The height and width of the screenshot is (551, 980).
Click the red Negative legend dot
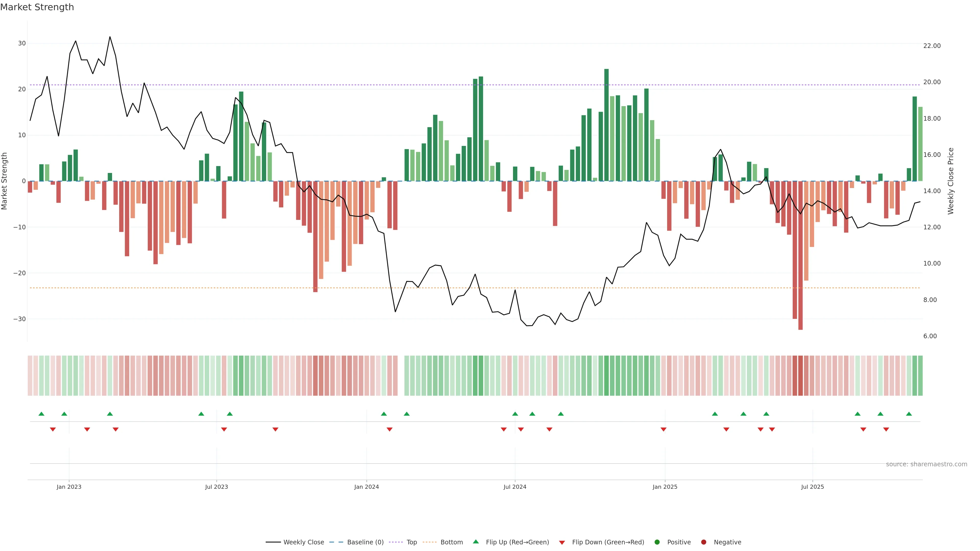pyautogui.click(x=703, y=542)
